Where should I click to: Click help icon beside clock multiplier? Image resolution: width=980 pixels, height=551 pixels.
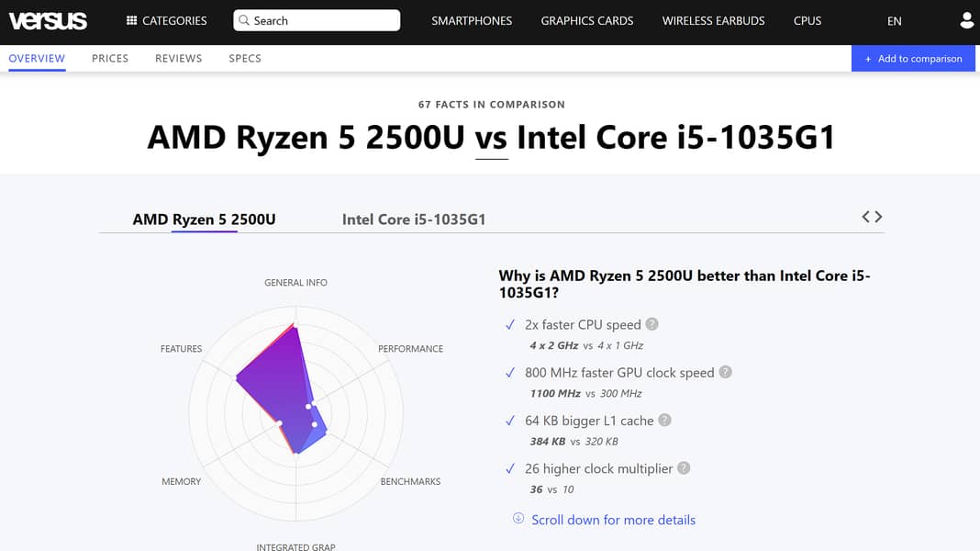point(684,468)
